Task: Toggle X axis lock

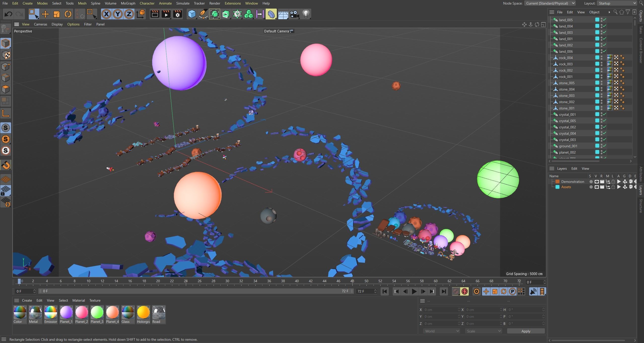Action: 106,14
